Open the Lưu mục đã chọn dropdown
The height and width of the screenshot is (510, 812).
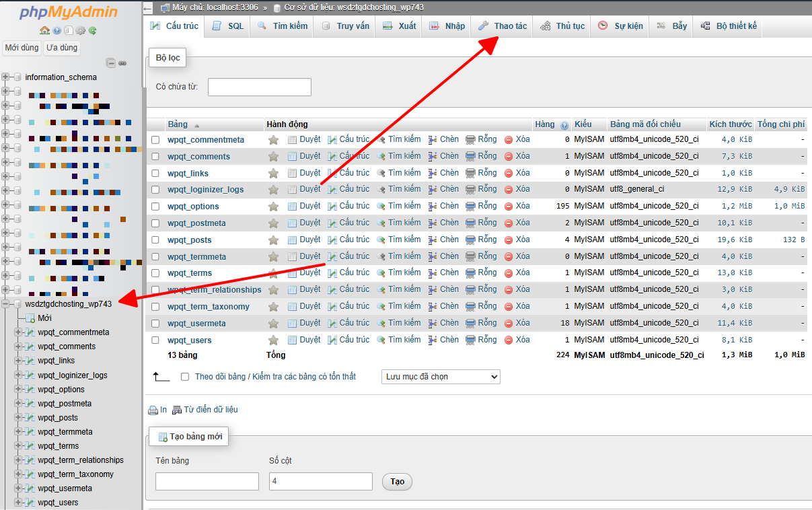tap(441, 377)
